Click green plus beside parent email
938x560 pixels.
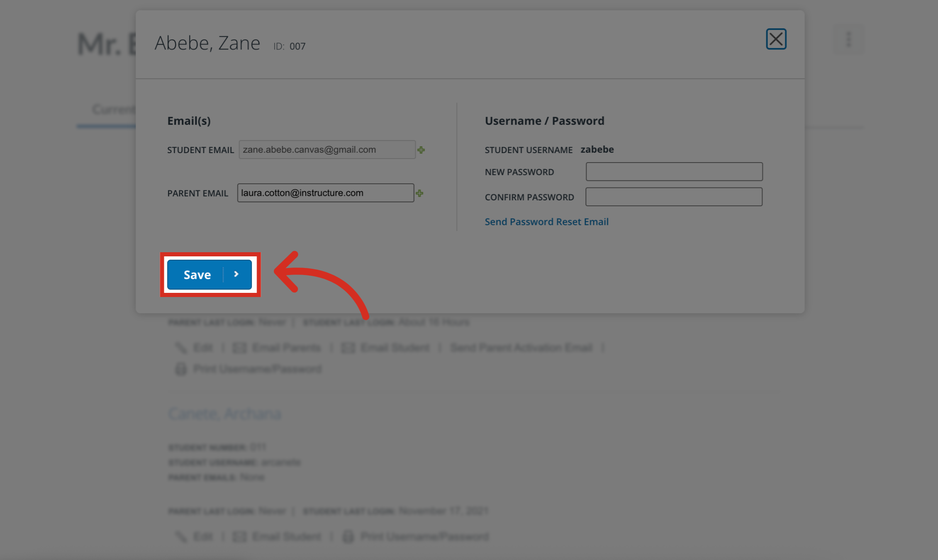(x=419, y=193)
